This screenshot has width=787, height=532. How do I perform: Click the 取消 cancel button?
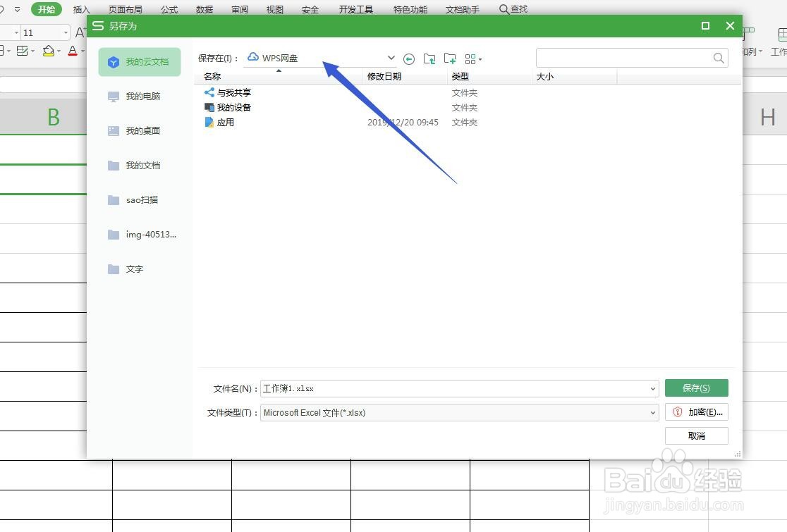697,435
